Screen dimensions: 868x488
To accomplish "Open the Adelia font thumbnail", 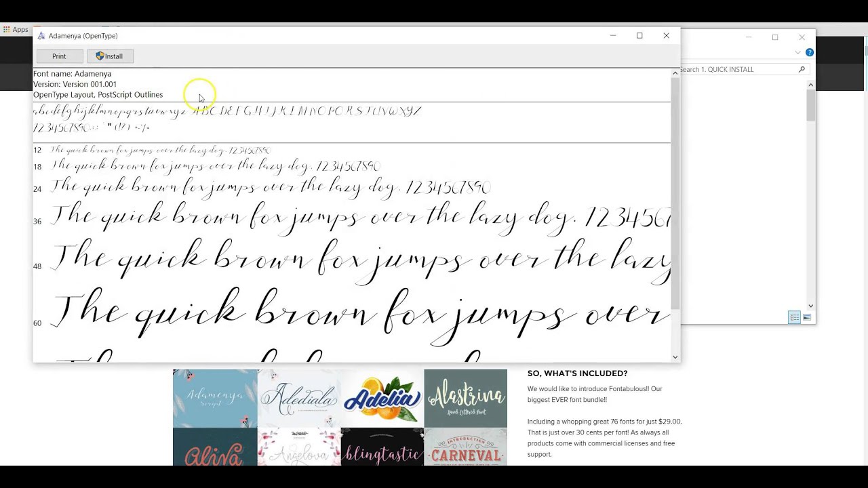I will click(x=382, y=399).
